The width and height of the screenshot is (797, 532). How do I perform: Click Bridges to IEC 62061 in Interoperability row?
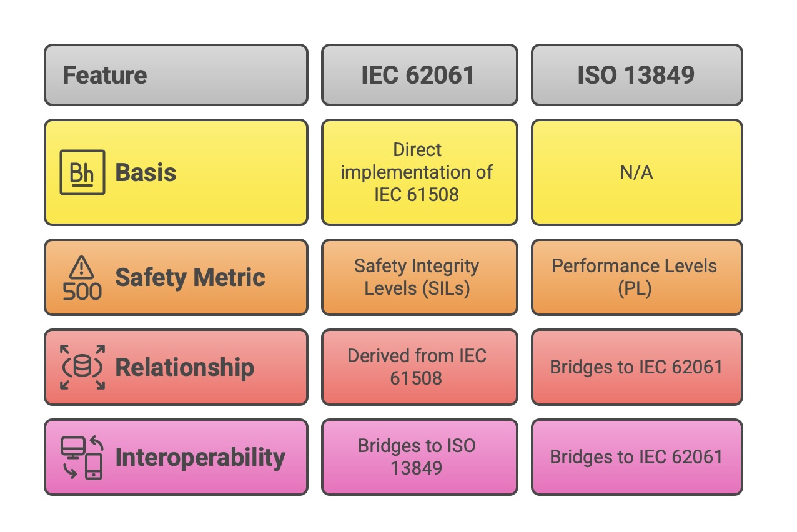pos(636,457)
